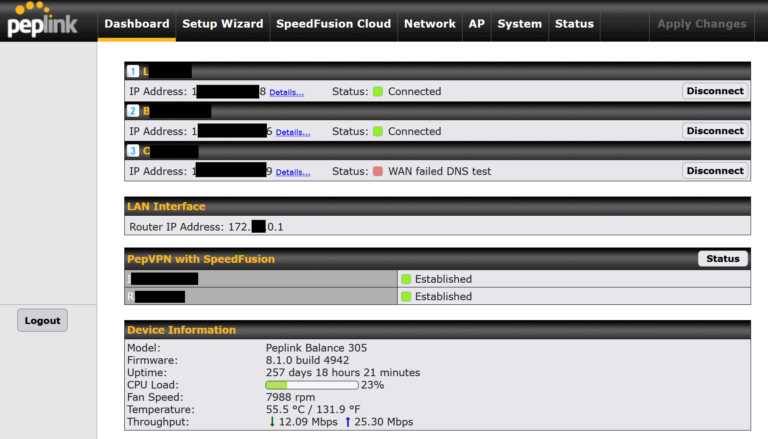Open the Setup Wizard tab

[x=223, y=24]
